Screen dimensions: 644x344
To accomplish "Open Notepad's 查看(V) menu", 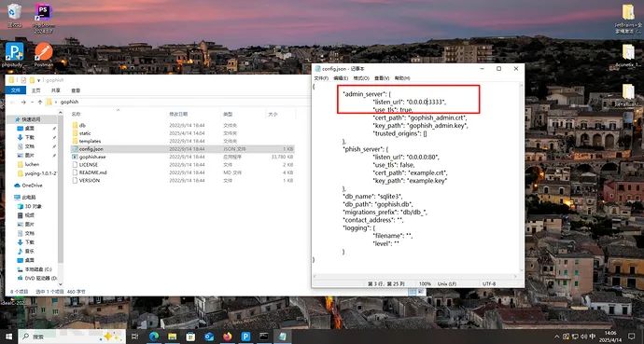I will (382, 78).
